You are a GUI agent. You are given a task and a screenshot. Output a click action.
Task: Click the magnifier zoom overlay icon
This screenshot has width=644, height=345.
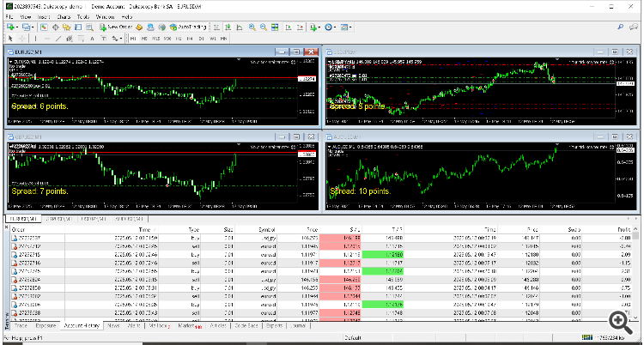point(618,319)
